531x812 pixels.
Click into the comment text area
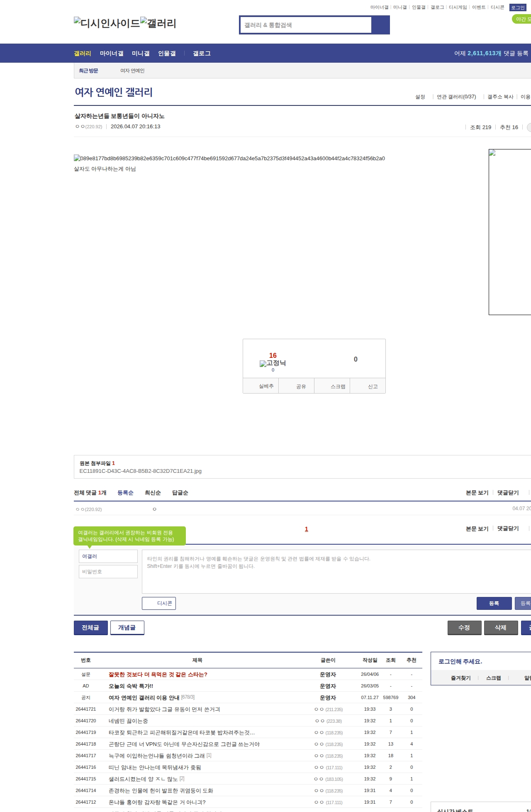tap(336, 572)
